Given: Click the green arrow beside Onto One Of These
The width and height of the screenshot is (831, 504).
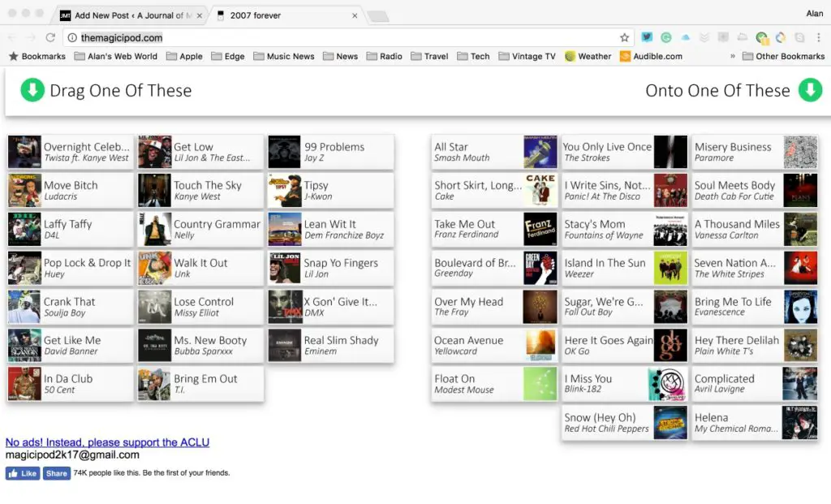Looking at the screenshot, I should coord(811,90).
